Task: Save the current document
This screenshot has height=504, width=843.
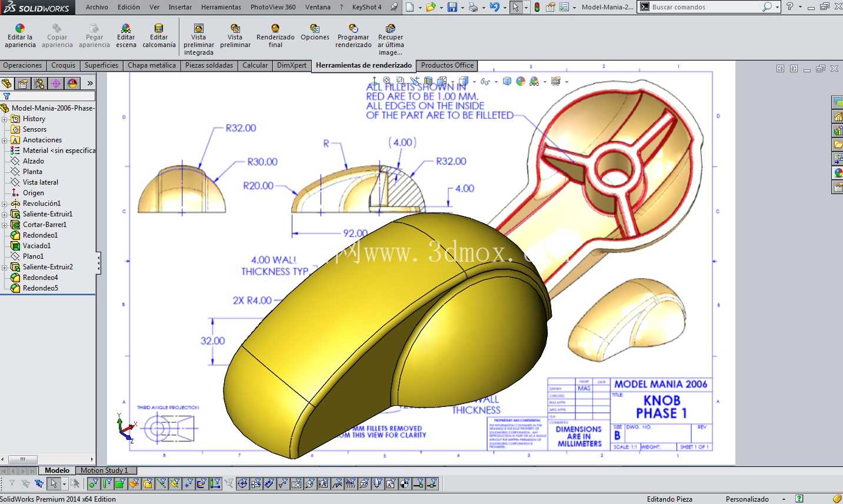Action: [x=452, y=7]
